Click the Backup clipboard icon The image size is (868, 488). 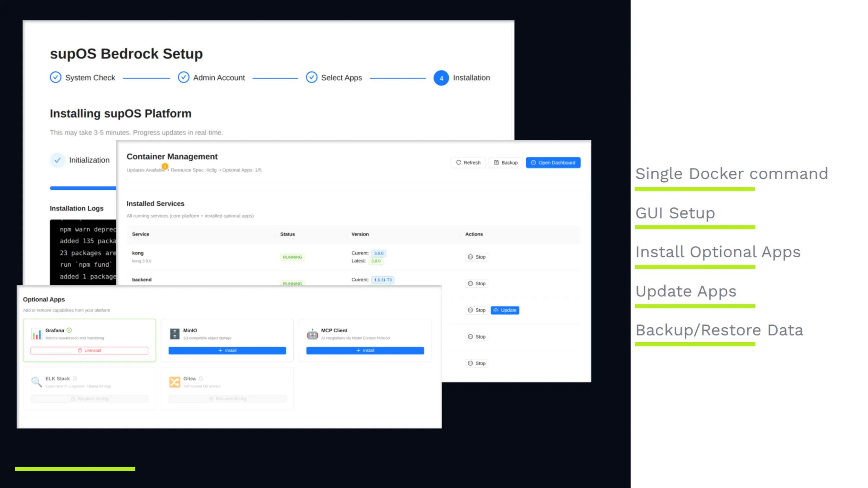click(x=497, y=162)
